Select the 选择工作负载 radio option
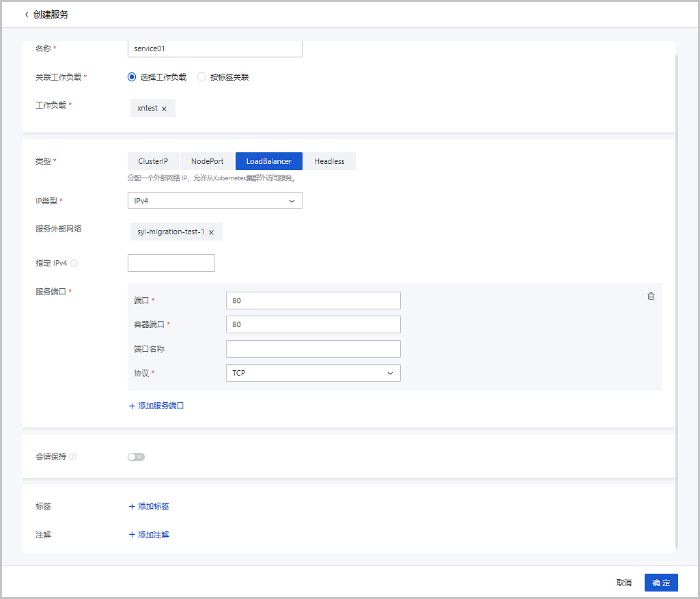The height and width of the screenshot is (599, 700). point(132,77)
